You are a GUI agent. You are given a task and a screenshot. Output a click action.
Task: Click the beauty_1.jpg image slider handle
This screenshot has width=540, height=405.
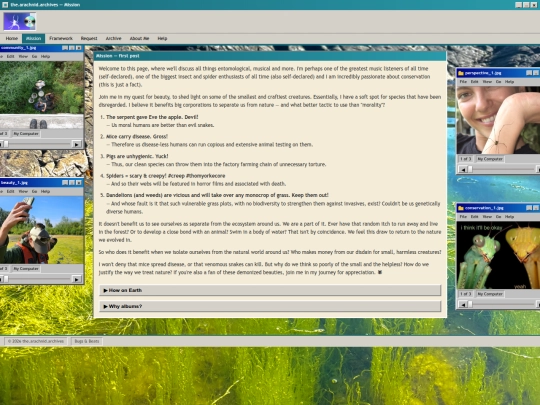[x=6, y=279]
